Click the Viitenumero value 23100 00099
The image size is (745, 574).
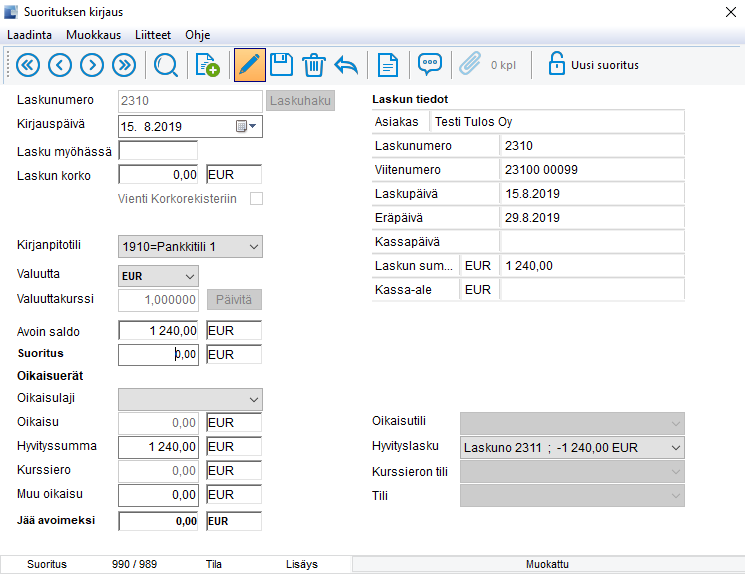[541, 170]
